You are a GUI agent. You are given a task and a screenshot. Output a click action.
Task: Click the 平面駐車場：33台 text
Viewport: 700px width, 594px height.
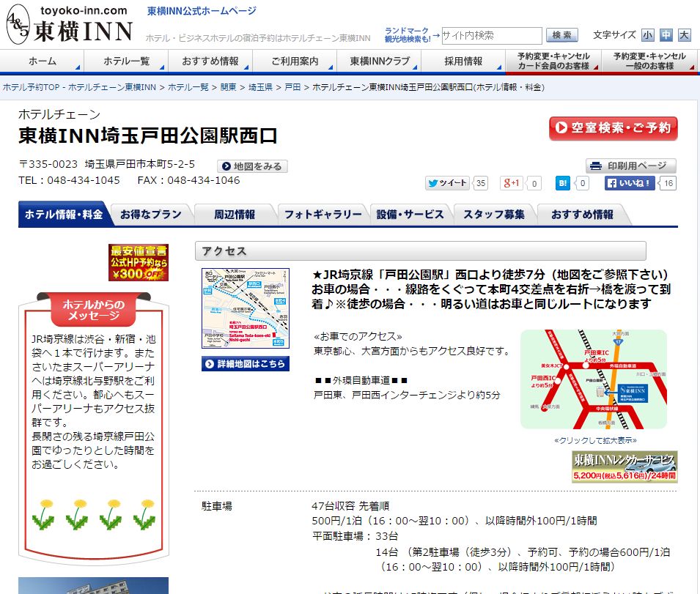tap(355, 536)
